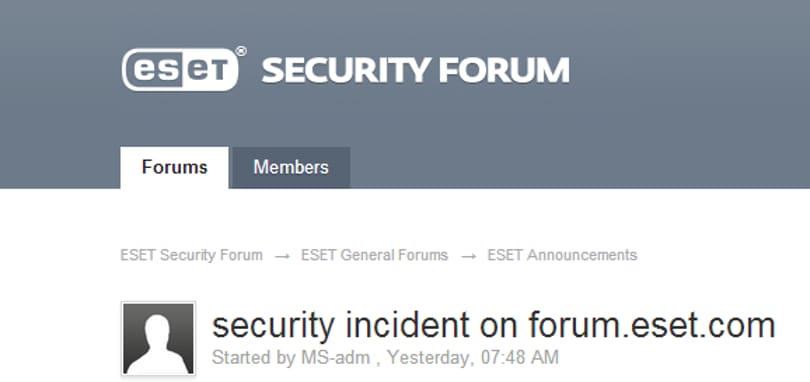
Task: Click arrow after ESET Security Forum breadcrumb
Action: click(x=282, y=256)
